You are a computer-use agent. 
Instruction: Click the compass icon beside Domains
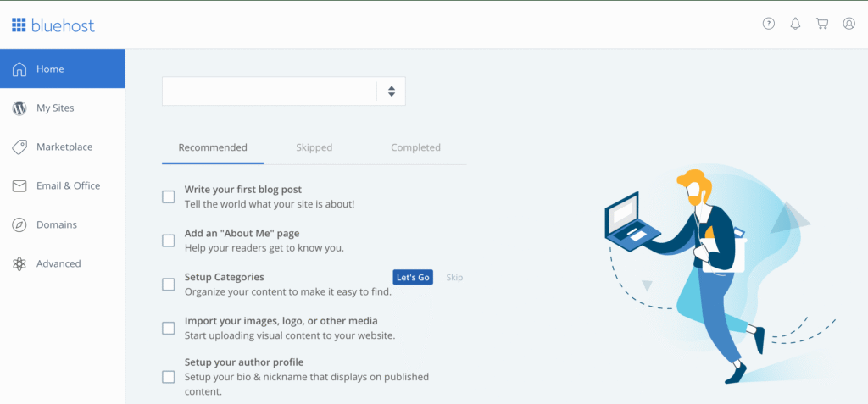(19, 225)
